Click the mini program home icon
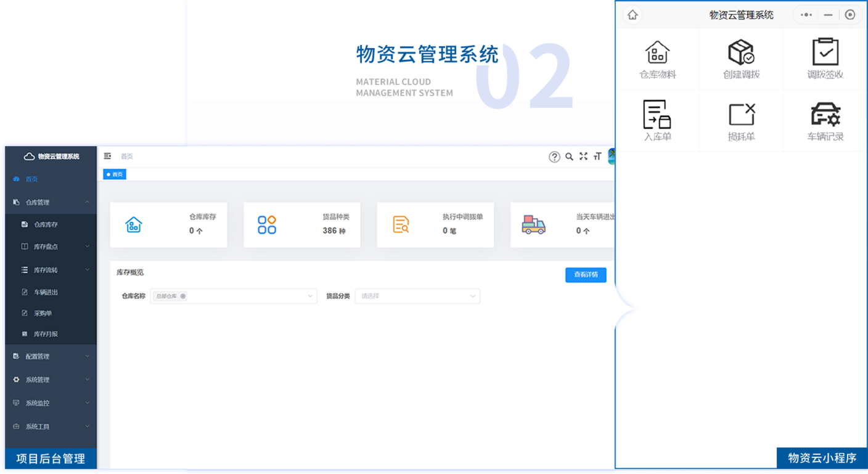Viewport: 868px width, 474px height. (633, 15)
